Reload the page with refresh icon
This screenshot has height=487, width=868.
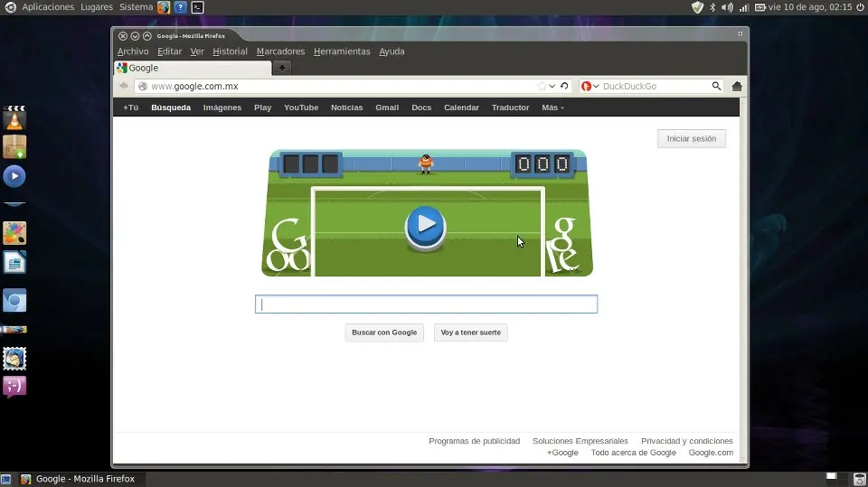[564, 86]
